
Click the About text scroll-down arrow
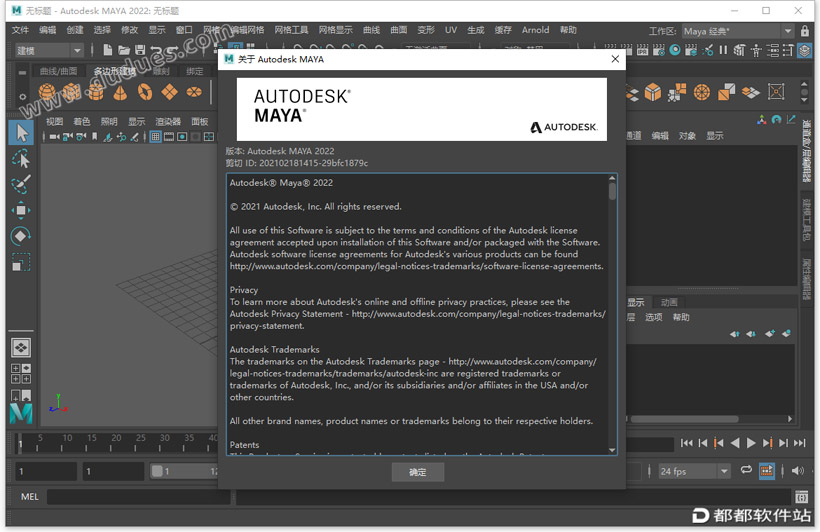(612, 450)
